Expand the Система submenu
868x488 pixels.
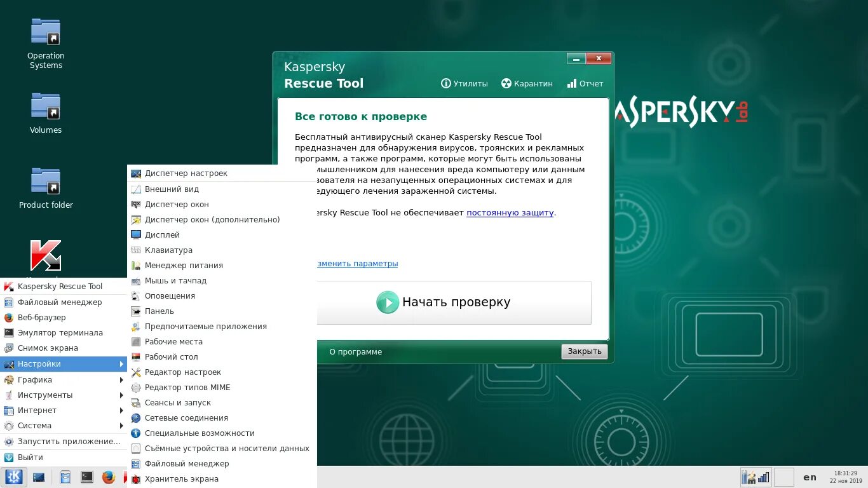[64, 426]
